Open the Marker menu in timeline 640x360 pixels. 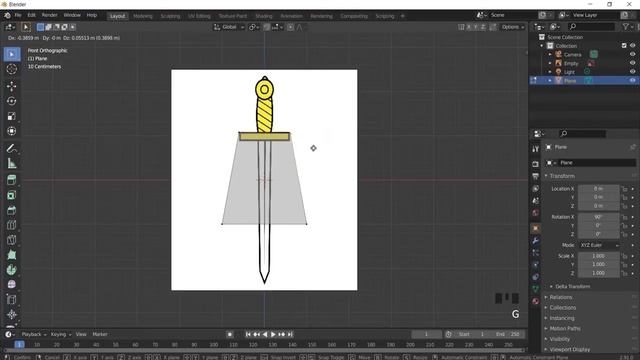point(100,334)
